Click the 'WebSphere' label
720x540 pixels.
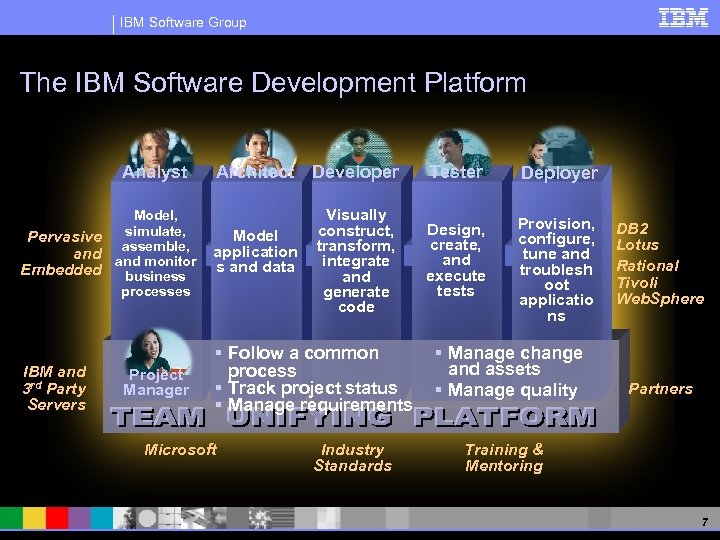[x=660, y=299]
